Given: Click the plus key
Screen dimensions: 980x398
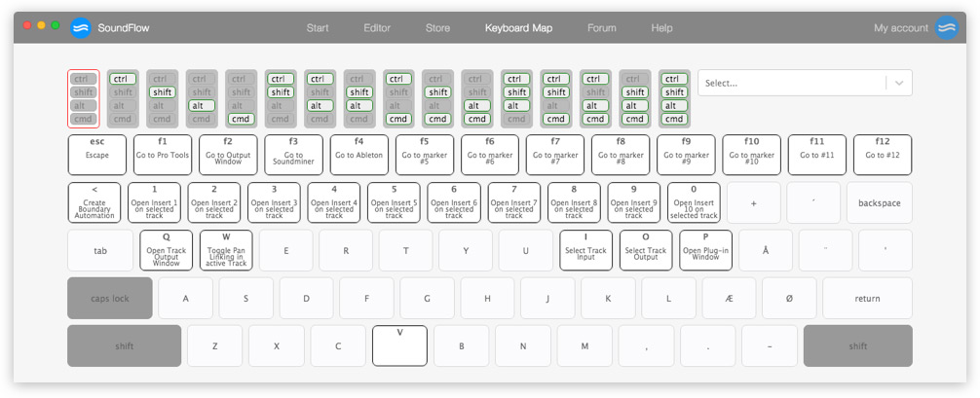Looking at the screenshot, I should pyautogui.click(x=754, y=202).
